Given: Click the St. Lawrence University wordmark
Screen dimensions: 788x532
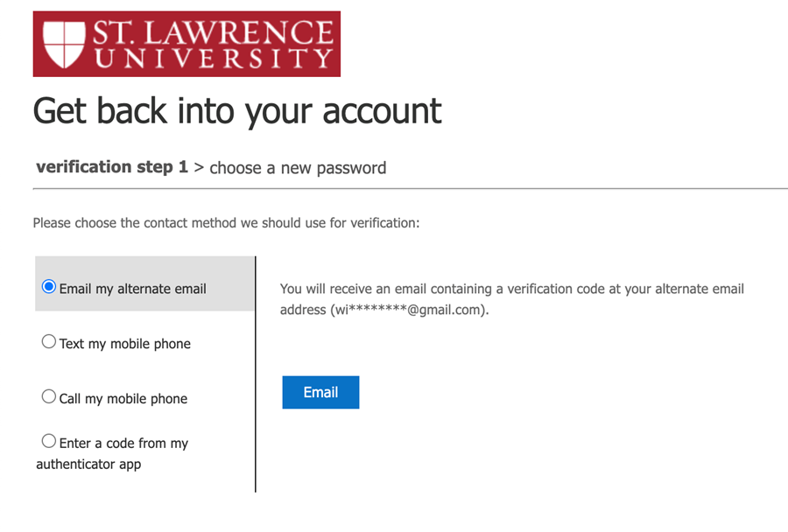Looking at the screenshot, I should pos(213,45).
